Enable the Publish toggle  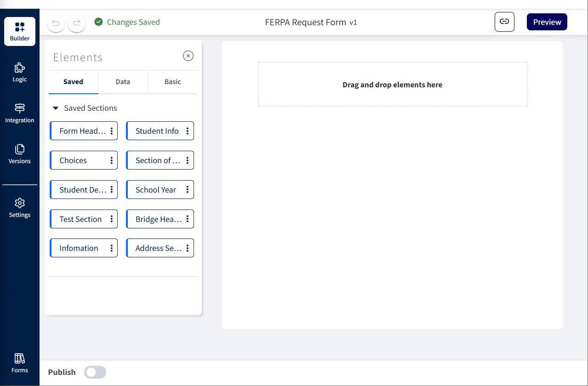pyautogui.click(x=95, y=372)
